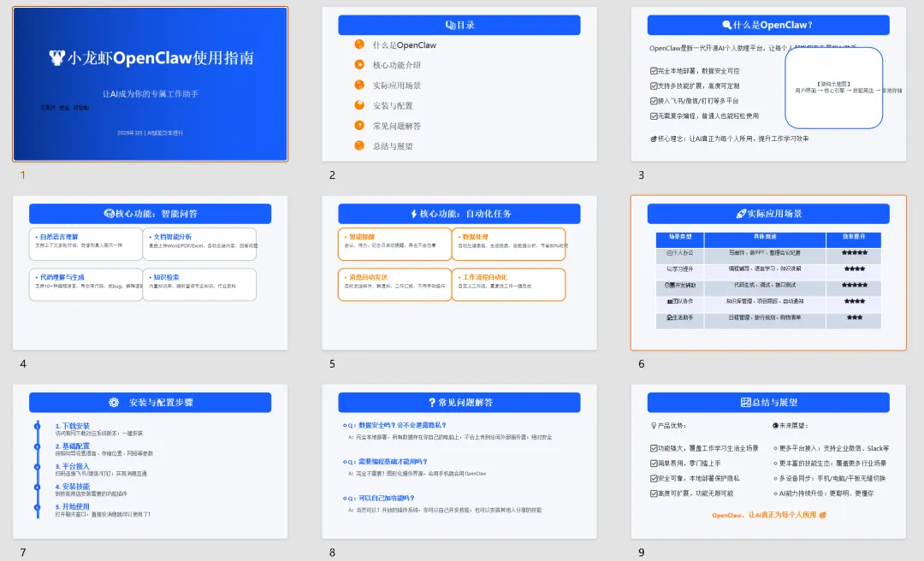Click the five-star rating in 个人办公 row
The width and height of the screenshot is (924, 561).
[x=854, y=253]
